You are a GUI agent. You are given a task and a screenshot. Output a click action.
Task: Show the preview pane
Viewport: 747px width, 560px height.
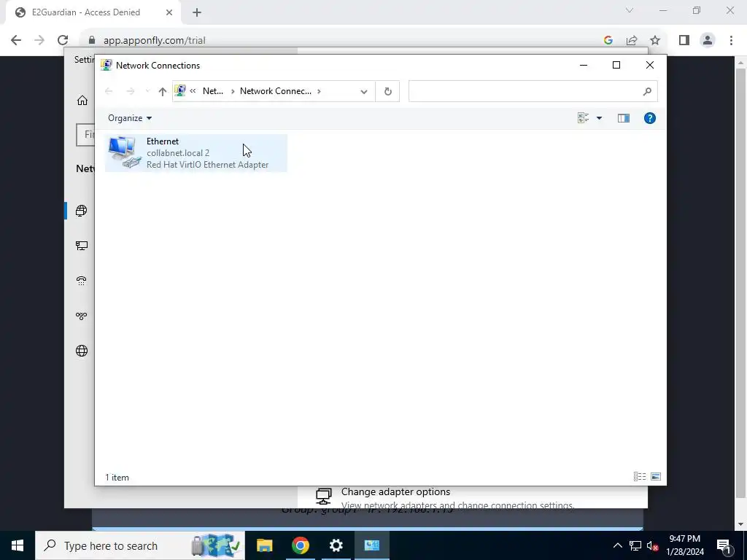624,118
